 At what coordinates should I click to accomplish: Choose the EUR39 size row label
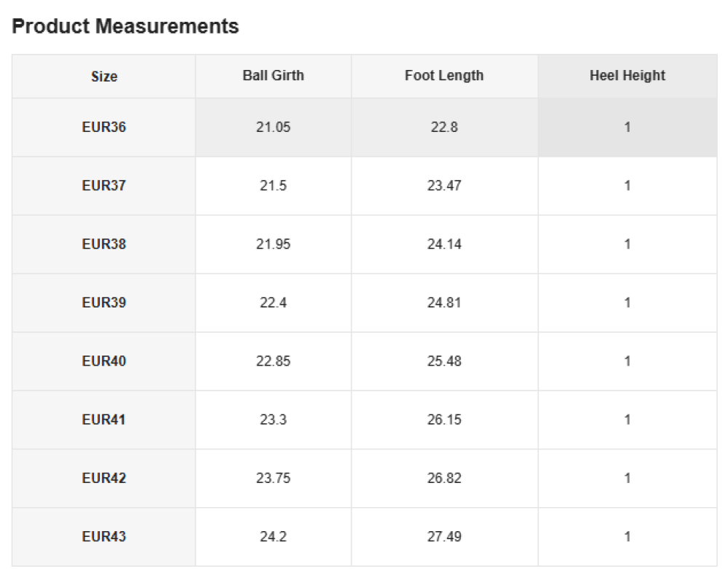(104, 302)
